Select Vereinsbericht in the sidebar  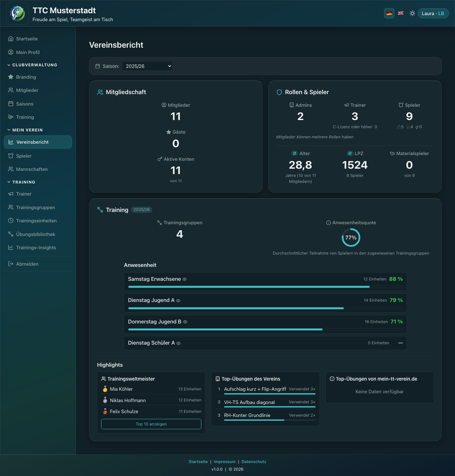38,142
